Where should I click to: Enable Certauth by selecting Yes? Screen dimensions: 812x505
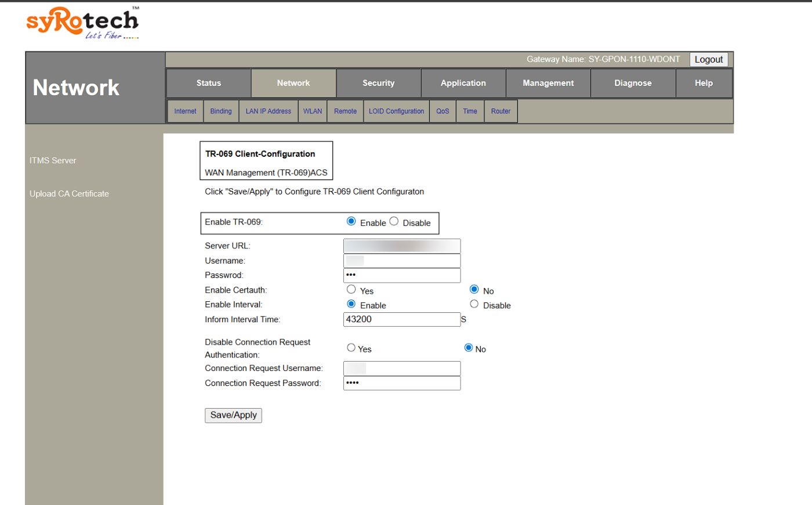pos(351,288)
